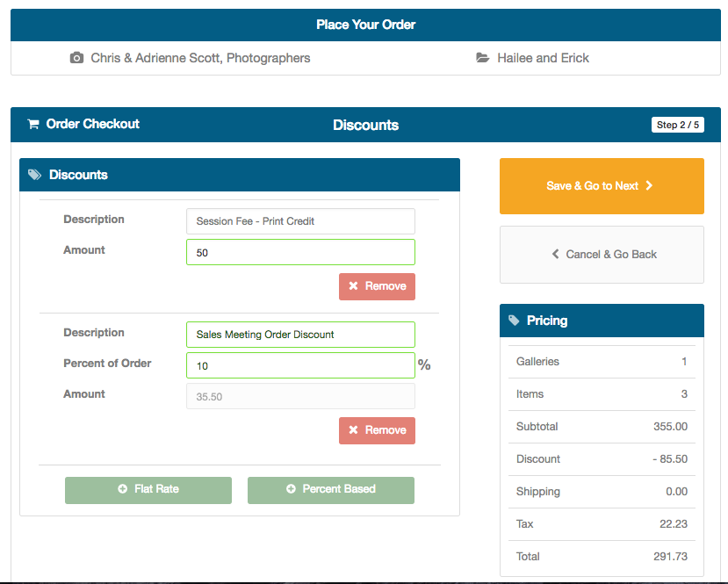Screen dimensions: 728x584
Task: Add a Percent Based discount
Action: (x=331, y=490)
